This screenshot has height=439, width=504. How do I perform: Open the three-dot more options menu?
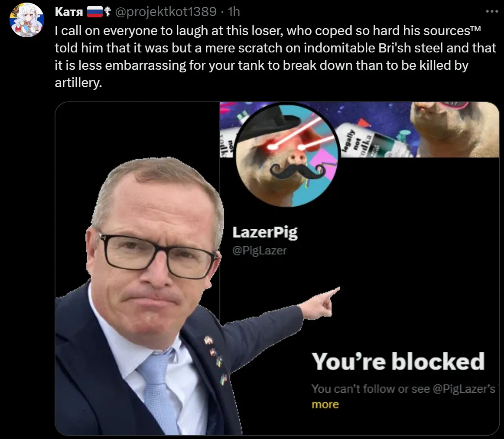tap(491, 12)
